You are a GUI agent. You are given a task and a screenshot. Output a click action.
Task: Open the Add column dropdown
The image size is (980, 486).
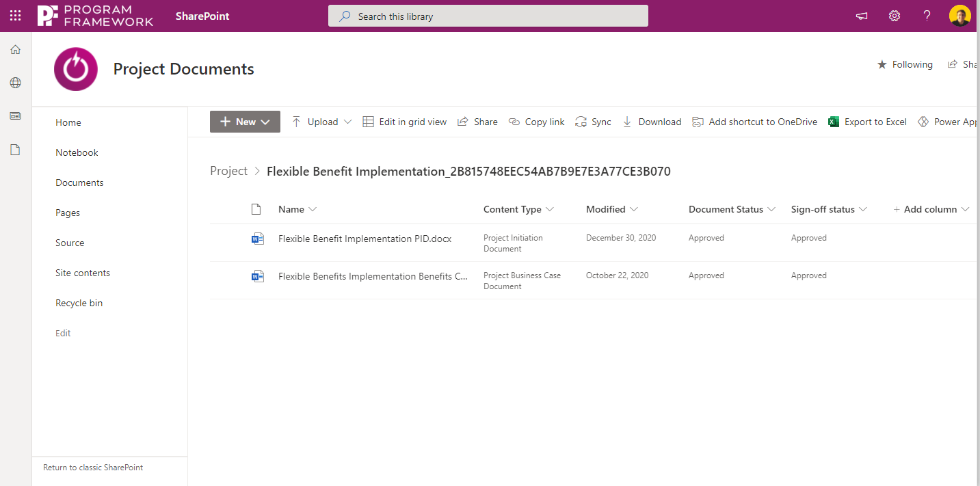coord(931,209)
